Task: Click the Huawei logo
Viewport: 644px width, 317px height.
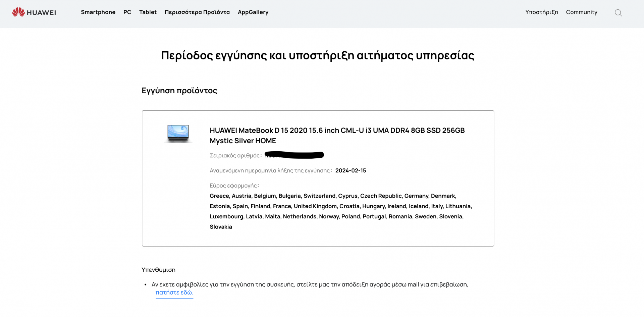Action: click(34, 12)
